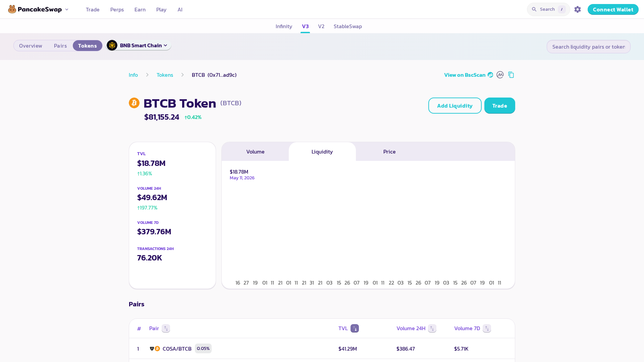Click the Volume 7D value $379.76M
The height and width of the screenshot is (362, 644).
coord(154,232)
